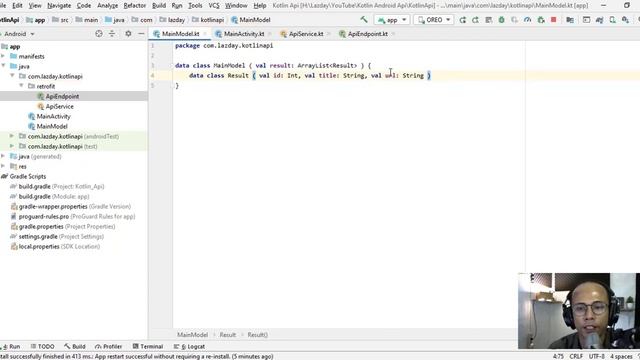Click the Make Project hammer icon
The width and height of the screenshot is (640, 360).
click(364, 20)
